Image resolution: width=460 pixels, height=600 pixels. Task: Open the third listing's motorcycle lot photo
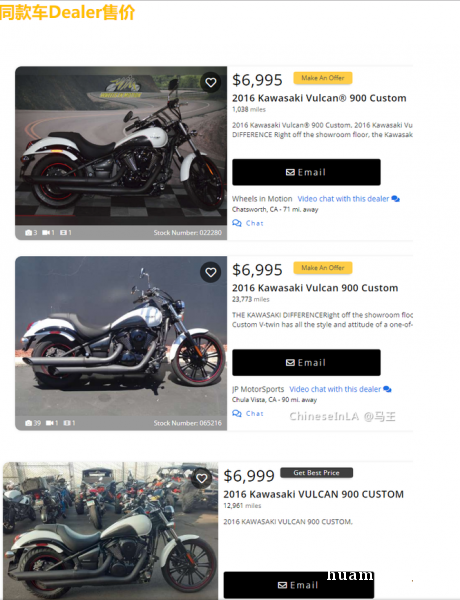(x=111, y=531)
